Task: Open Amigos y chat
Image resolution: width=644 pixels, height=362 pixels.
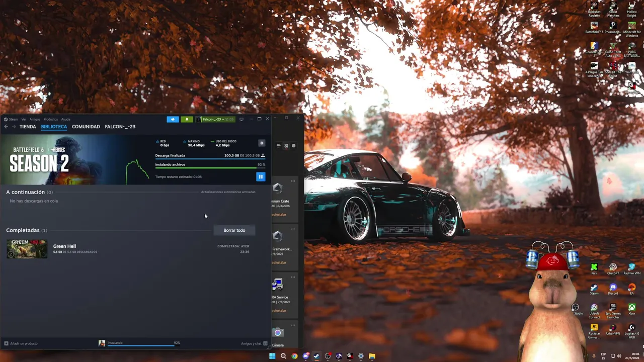Action: [254, 343]
